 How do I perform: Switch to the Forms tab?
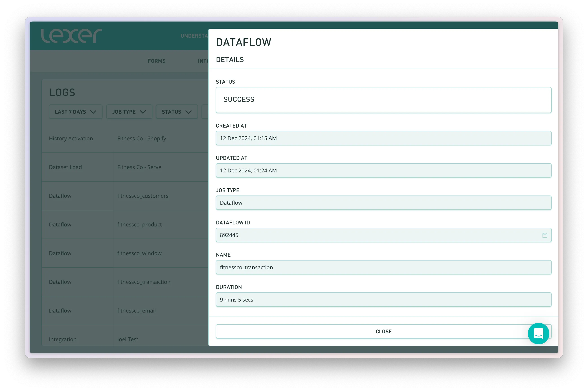[156, 61]
